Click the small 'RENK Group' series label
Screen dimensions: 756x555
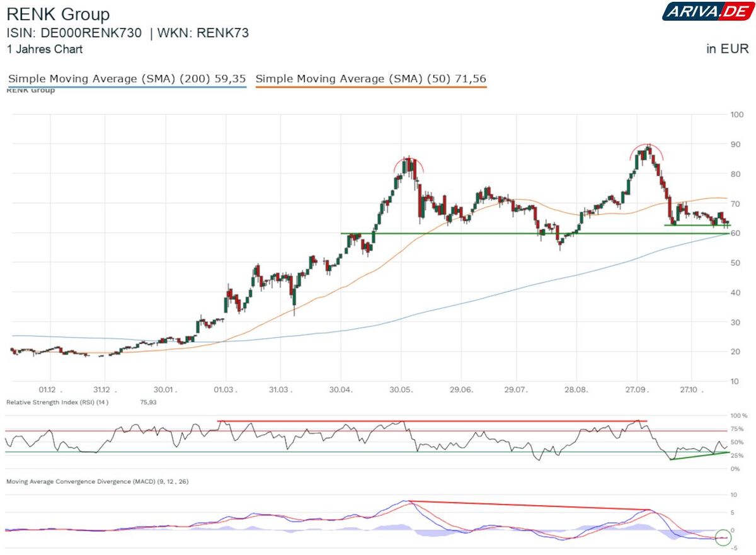30,90
